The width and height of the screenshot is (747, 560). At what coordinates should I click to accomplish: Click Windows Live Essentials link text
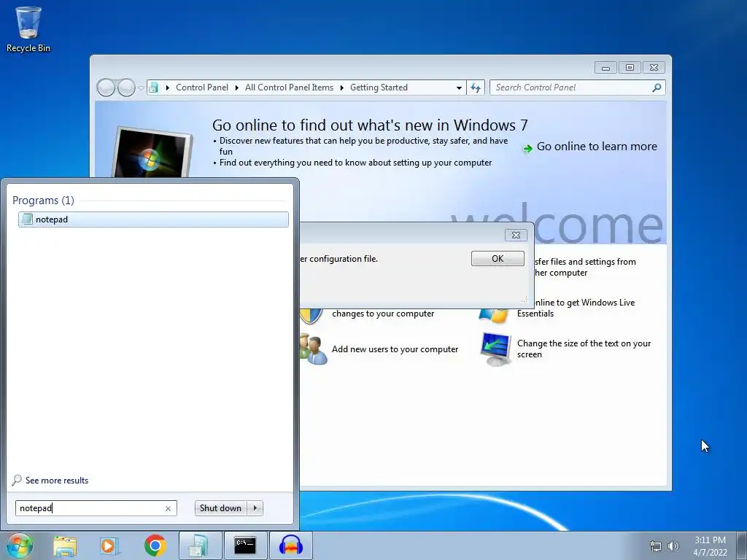click(x=581, y=308)
